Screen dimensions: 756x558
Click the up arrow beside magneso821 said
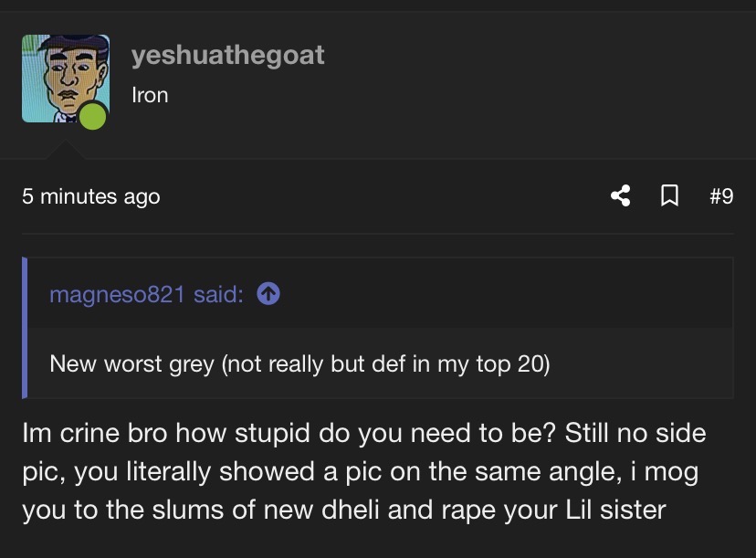click(268, 294)
